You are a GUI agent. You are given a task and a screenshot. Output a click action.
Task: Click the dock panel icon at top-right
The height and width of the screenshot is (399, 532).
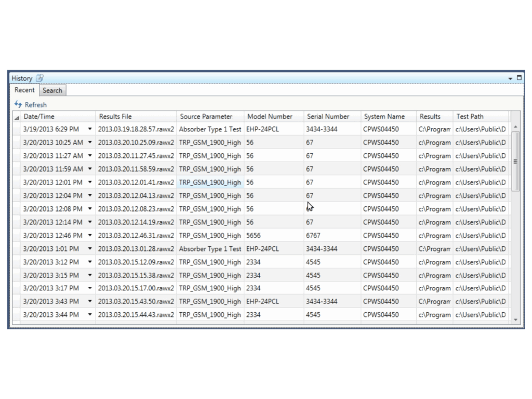point(518,77)
